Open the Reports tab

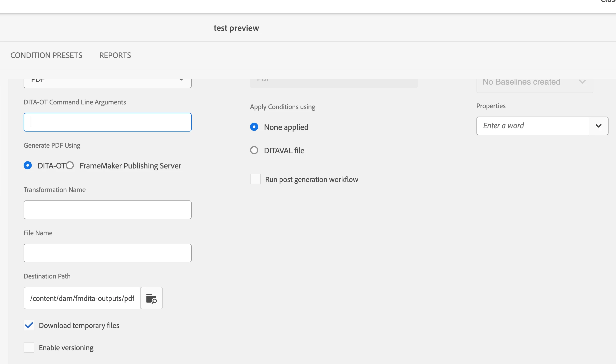click(x=115, y=55)
